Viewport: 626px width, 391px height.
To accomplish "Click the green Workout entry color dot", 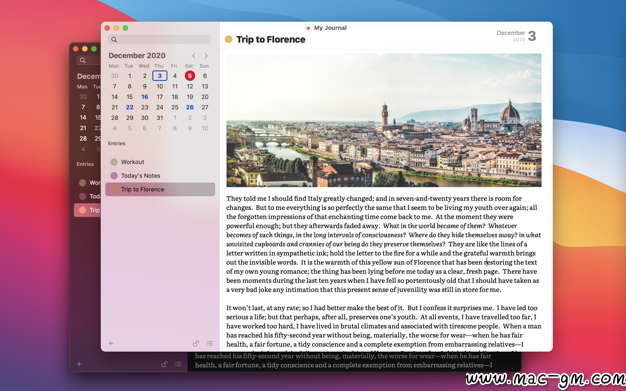I will pyautogui.click(x=114, y=162).
